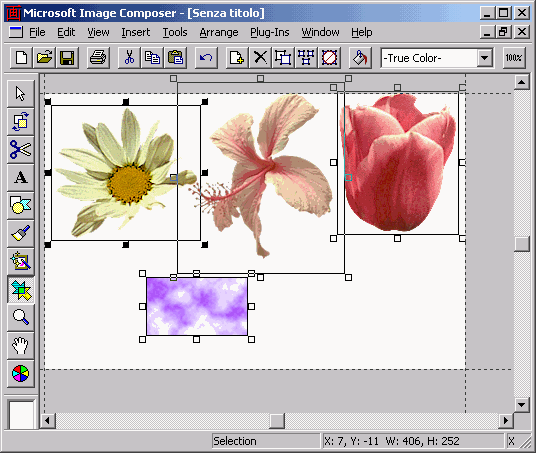
Task: Expand the True Color dropdown
Action: pyautogui.click(x=485, y=58)
